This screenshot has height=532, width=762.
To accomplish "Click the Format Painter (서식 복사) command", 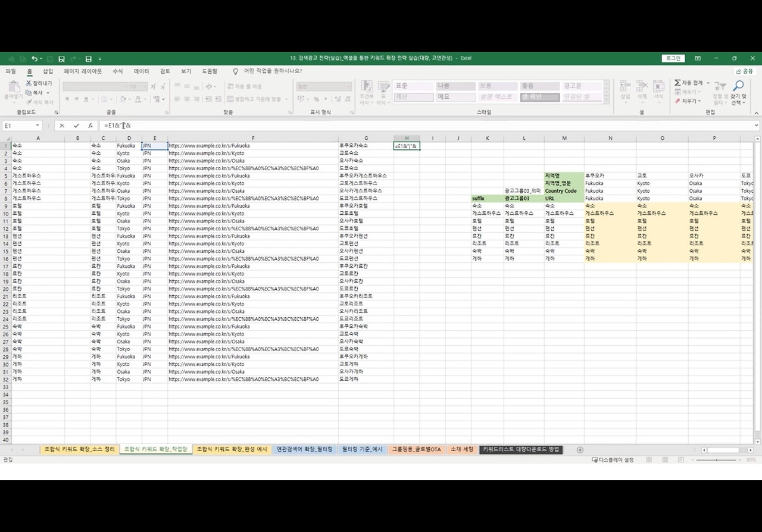I will [x=40, y=102].
